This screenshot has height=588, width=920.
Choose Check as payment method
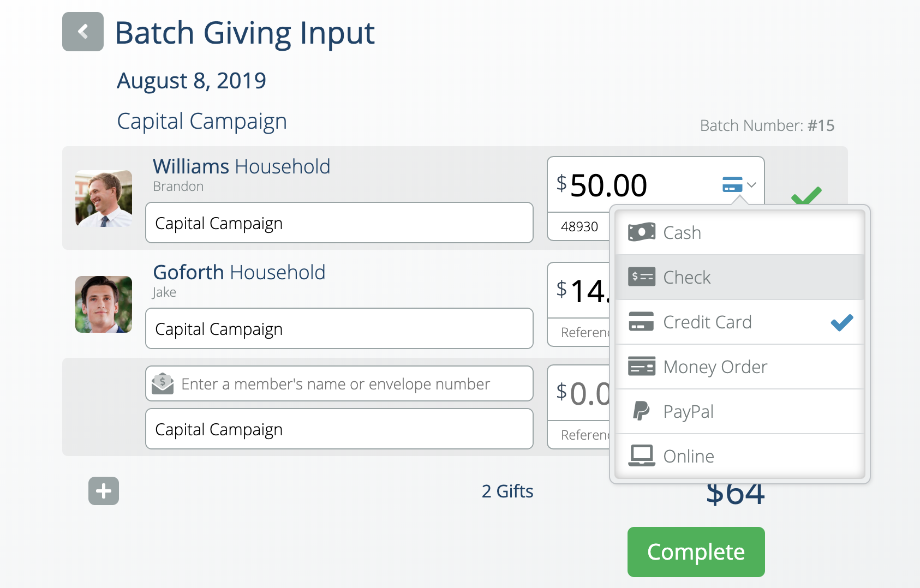point(740,277)
